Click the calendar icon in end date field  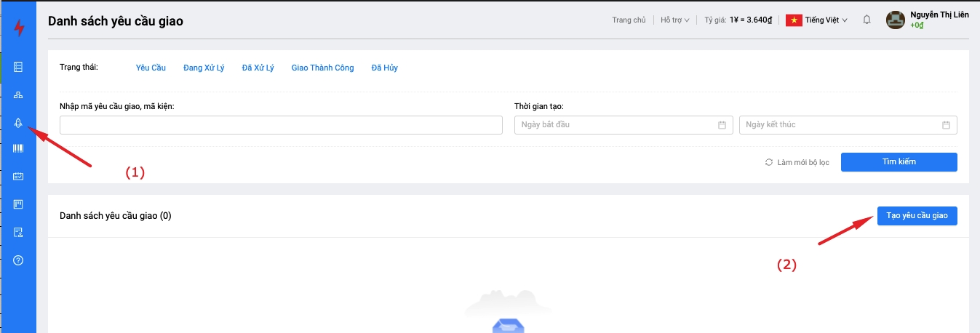[946, 125]
